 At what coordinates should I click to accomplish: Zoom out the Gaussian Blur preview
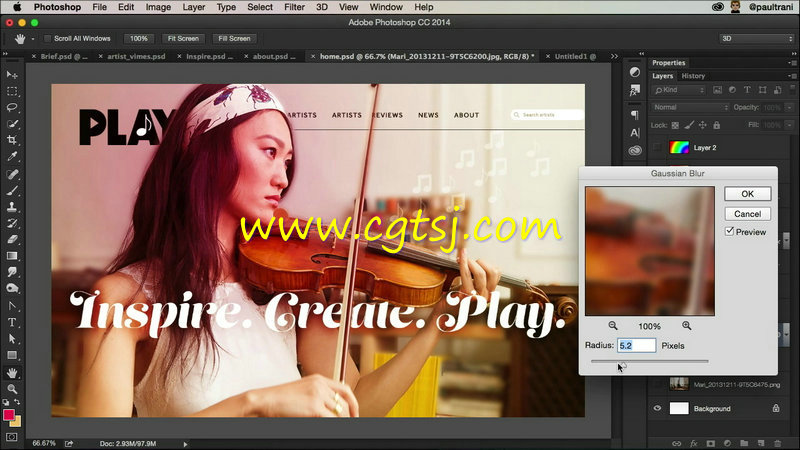(x=613, y=326)
